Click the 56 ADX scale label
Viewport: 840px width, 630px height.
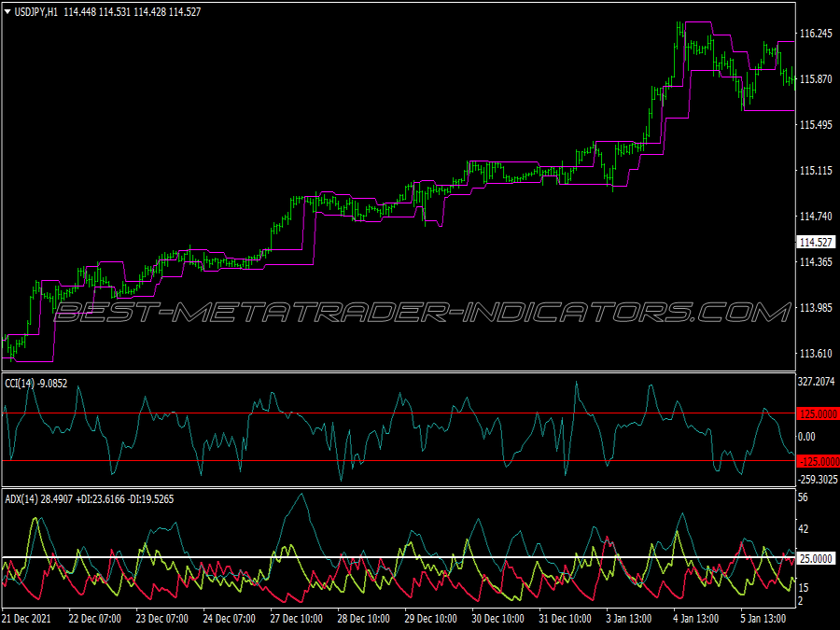803,497
